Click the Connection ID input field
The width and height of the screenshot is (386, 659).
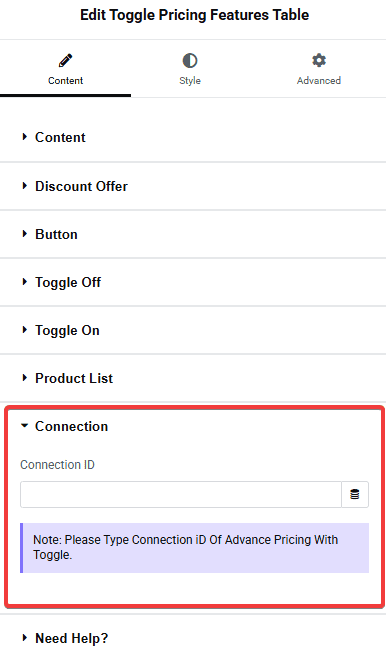181,494
